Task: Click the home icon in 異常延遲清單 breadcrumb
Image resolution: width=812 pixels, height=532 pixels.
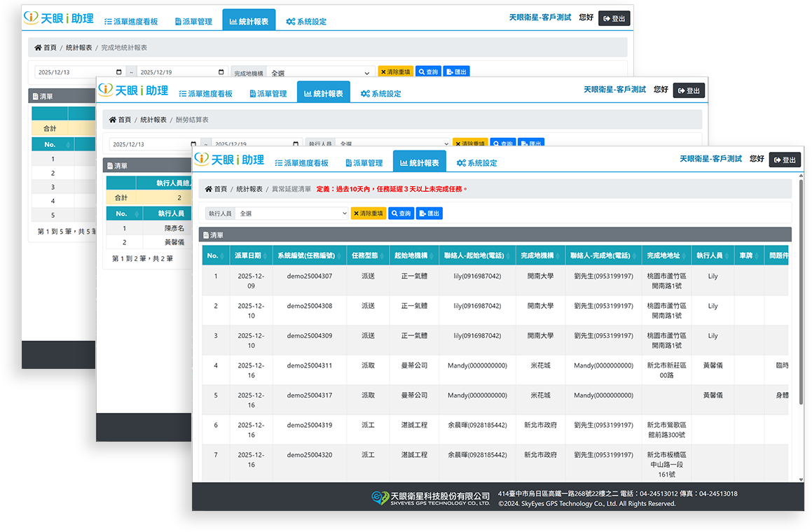Action: coord(208,189)
